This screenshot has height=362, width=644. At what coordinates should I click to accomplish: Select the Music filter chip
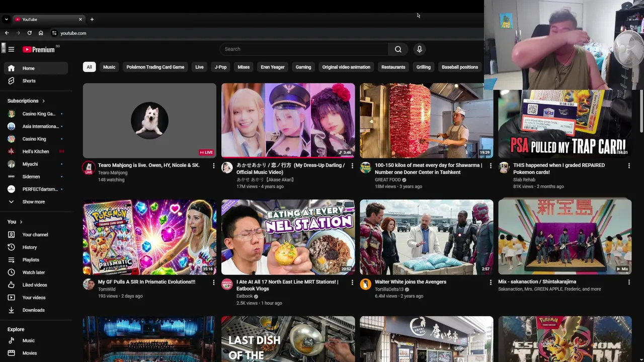[x=109, y=67]
